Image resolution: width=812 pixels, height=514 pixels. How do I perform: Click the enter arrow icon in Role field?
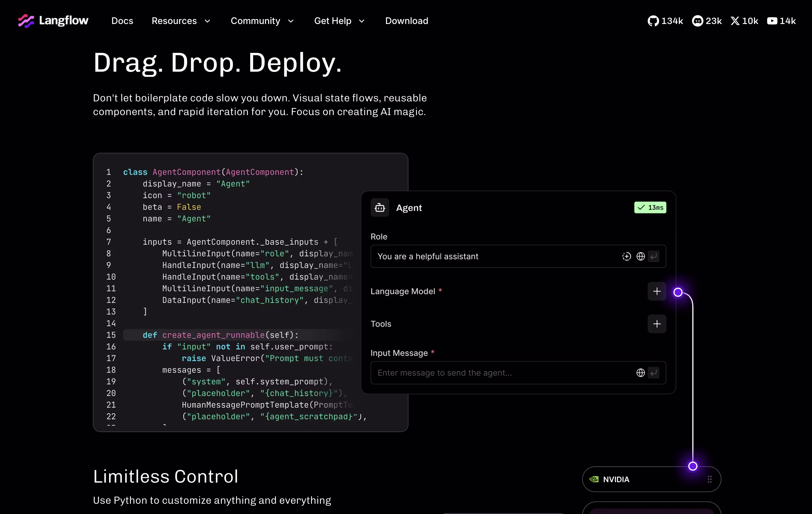click(653, 256)
